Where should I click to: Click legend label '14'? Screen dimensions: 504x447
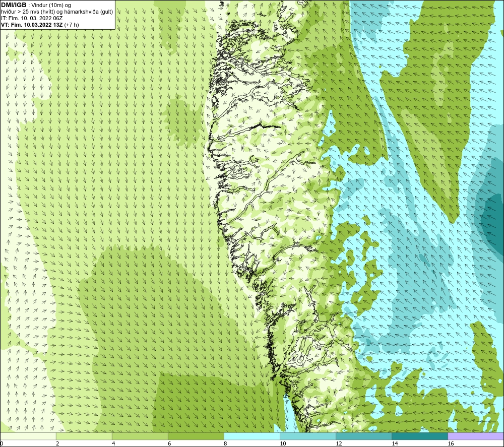click(395, 443)
